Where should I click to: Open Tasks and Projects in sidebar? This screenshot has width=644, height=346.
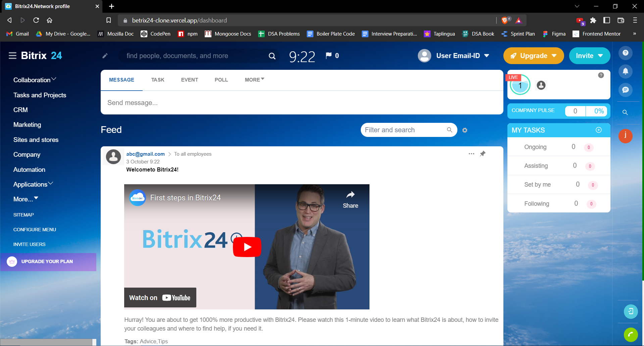[40, 95]
